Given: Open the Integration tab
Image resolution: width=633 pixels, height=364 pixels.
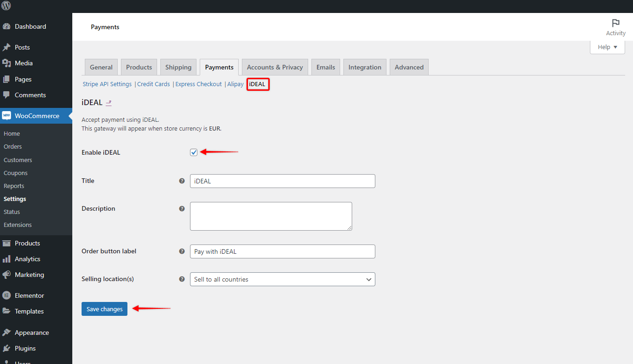Looking at the screenshot, I should pos(365,67).
